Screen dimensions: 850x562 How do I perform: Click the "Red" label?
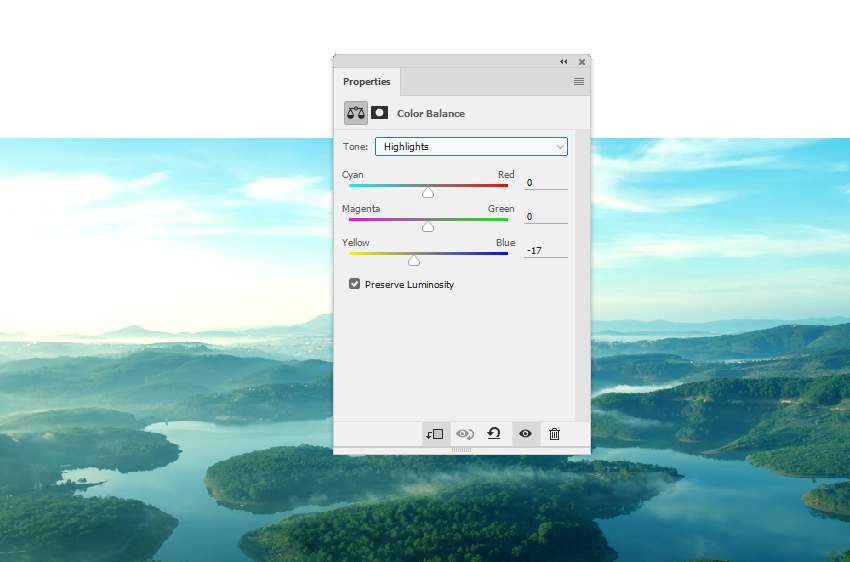pos(506,175)
